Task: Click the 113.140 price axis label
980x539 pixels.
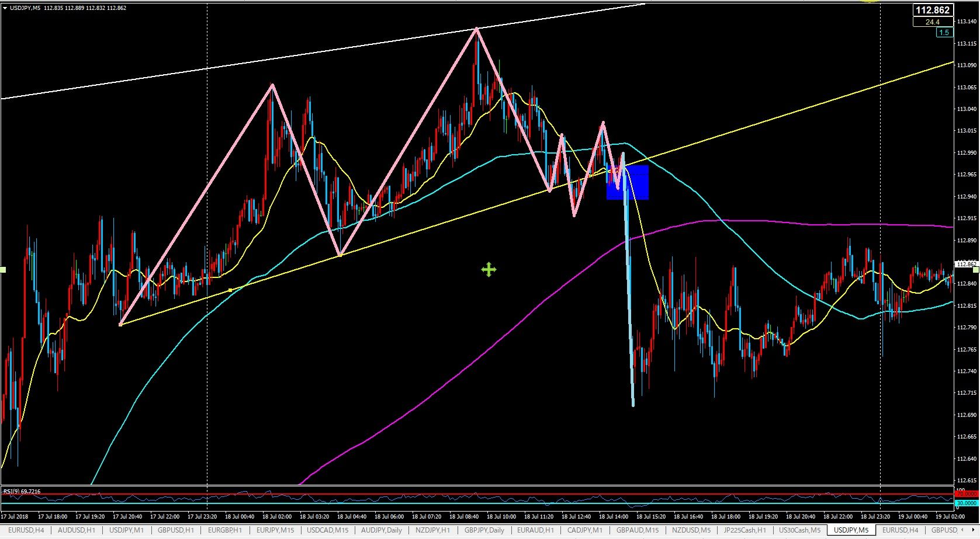Action: [967, 22]
